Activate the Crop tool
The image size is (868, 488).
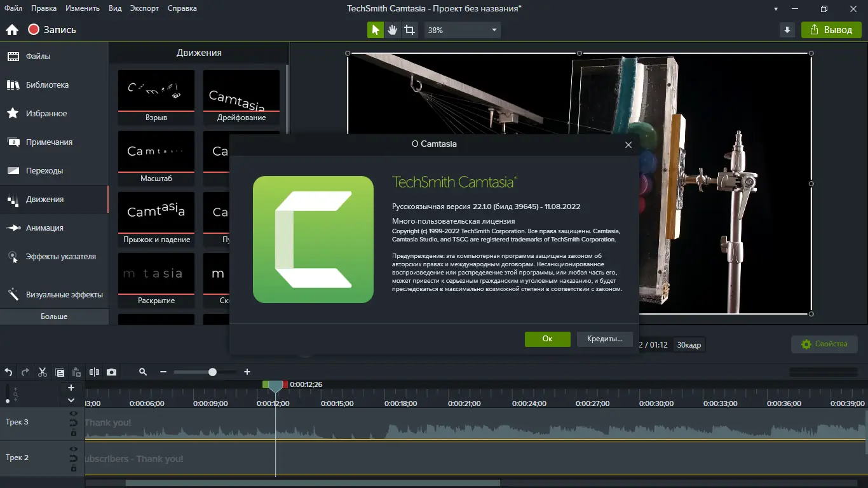tap(410, 30)
